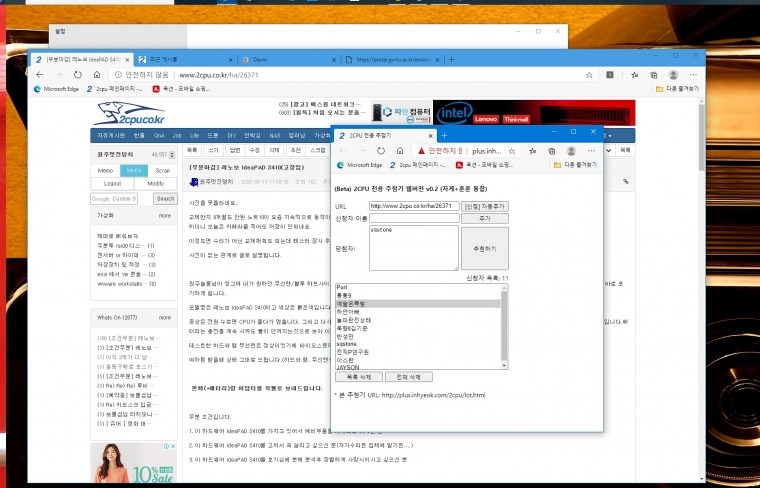The height and width of the screenshot is (488, 760).
Task: Switch to the Daum tab
Action: click(288, 60)
